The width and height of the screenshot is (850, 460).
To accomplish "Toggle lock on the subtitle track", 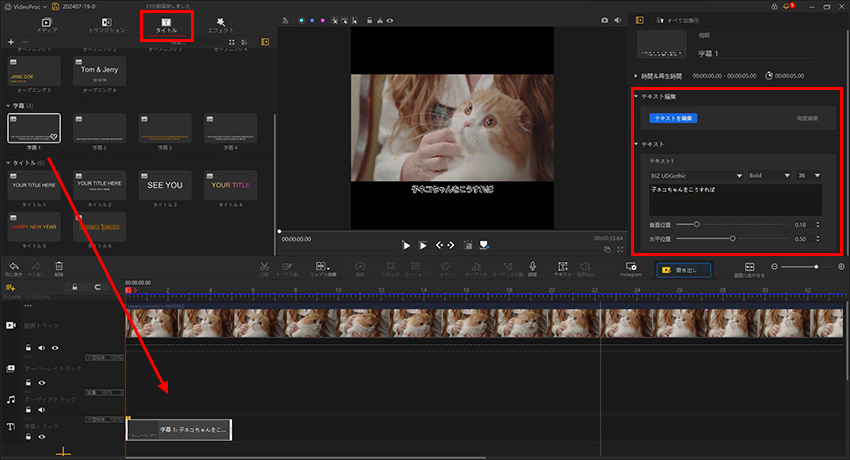I will tap(29, 437).
